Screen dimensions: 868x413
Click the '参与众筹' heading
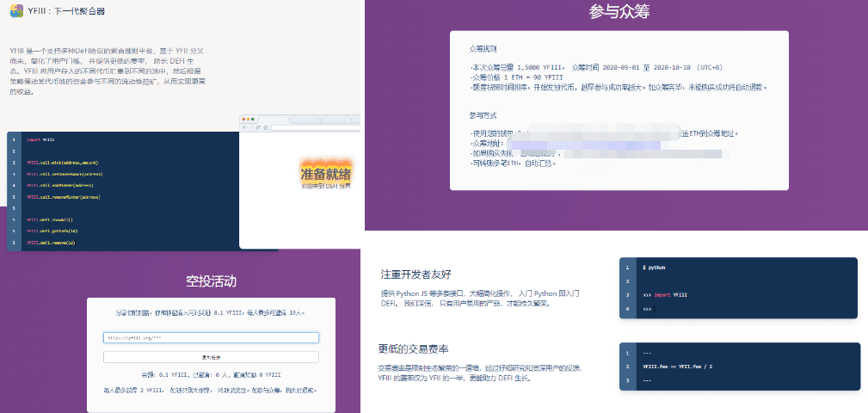pos(619,12)
